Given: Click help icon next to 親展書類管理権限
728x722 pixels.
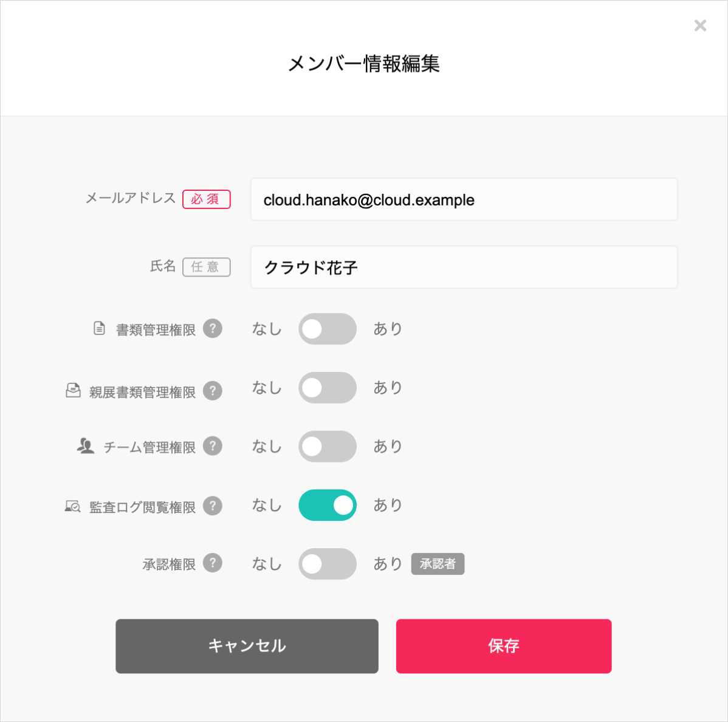Looking at the screenshot, I should 213,391.
